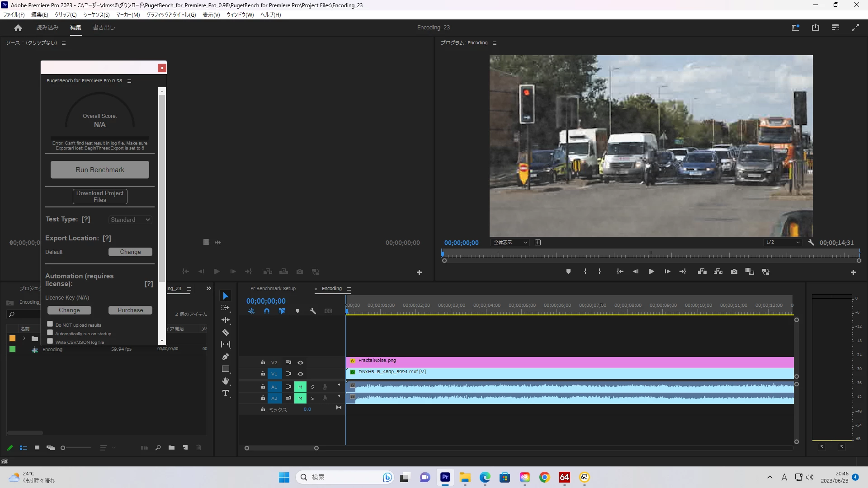Select the Pen tool
868x488 pixels.
(x=226, y=357)
